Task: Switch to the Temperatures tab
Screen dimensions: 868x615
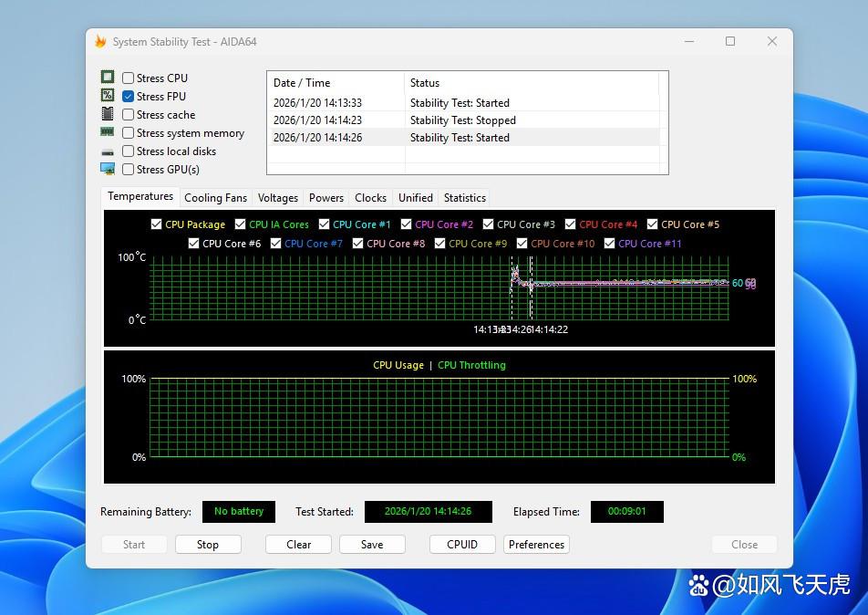Action: tap(140, 196)
